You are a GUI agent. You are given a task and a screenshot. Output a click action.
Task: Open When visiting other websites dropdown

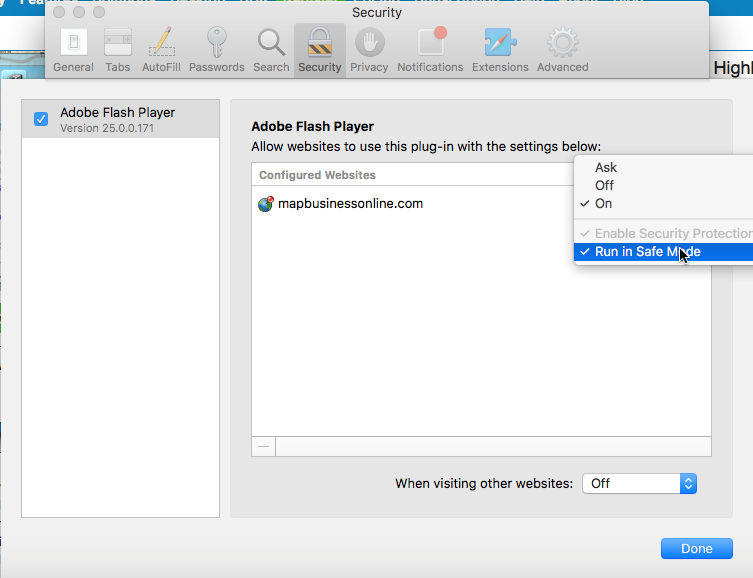639,483
